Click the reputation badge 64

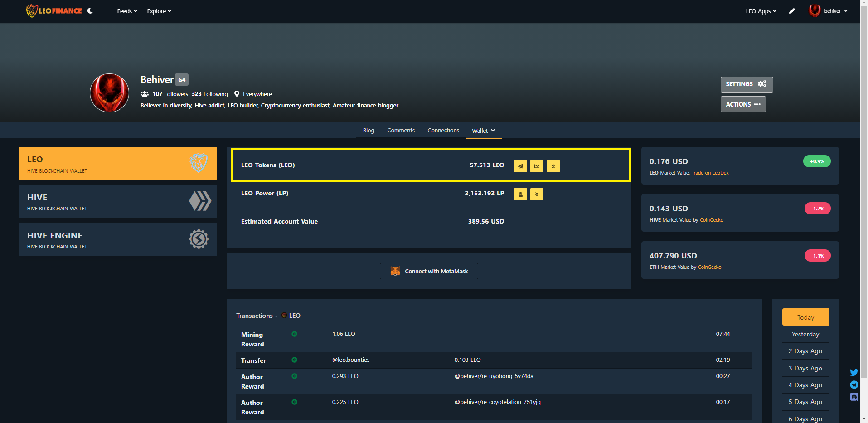click(x=182, y=80)
